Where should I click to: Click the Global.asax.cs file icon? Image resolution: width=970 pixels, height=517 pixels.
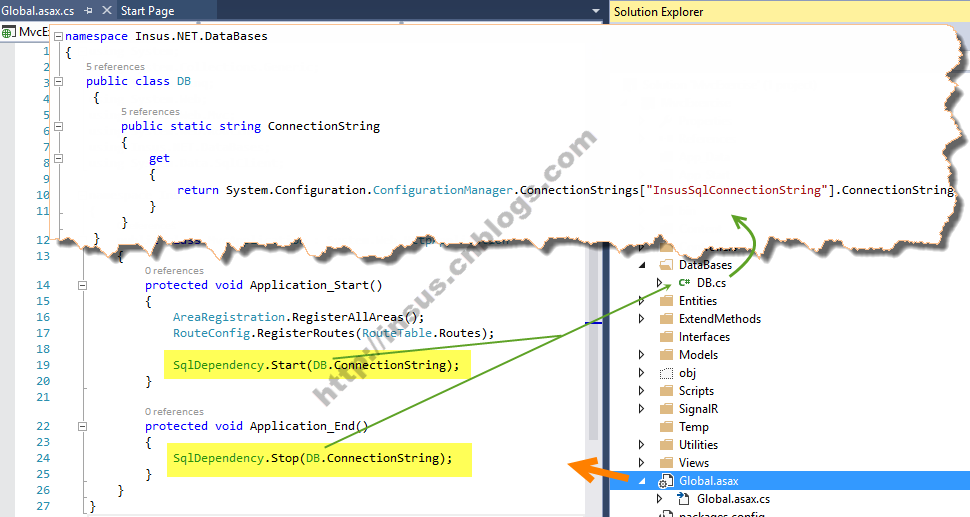(683, 499)
